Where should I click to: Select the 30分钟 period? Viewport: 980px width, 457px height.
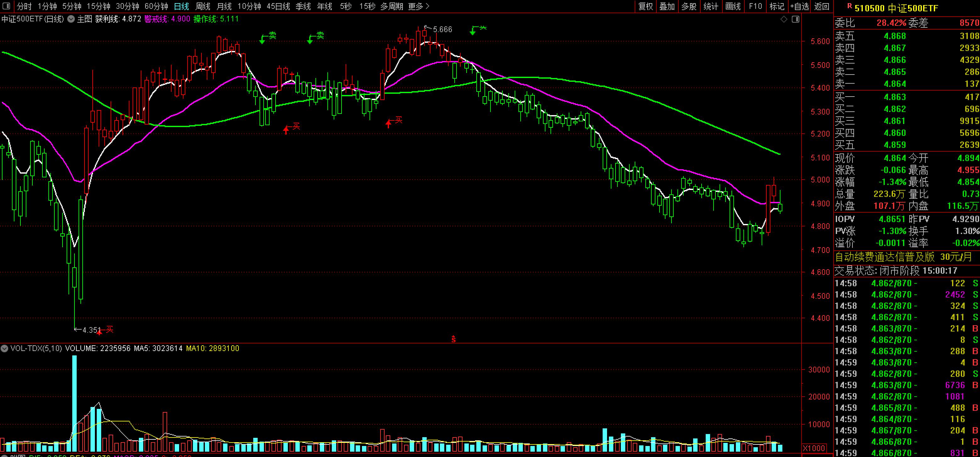pos(128,6)
